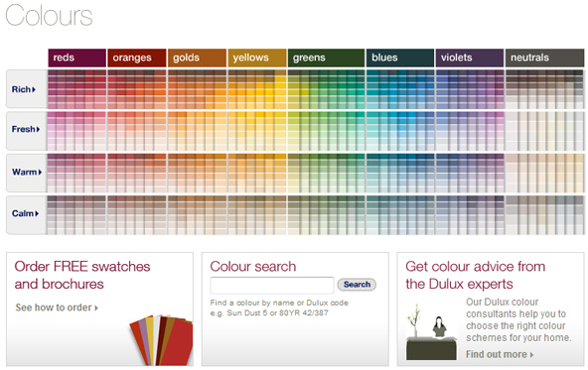This screenshot has width=588, height=370.
Task: Pick the Warm violets swatch block
Action: (470, 173)
